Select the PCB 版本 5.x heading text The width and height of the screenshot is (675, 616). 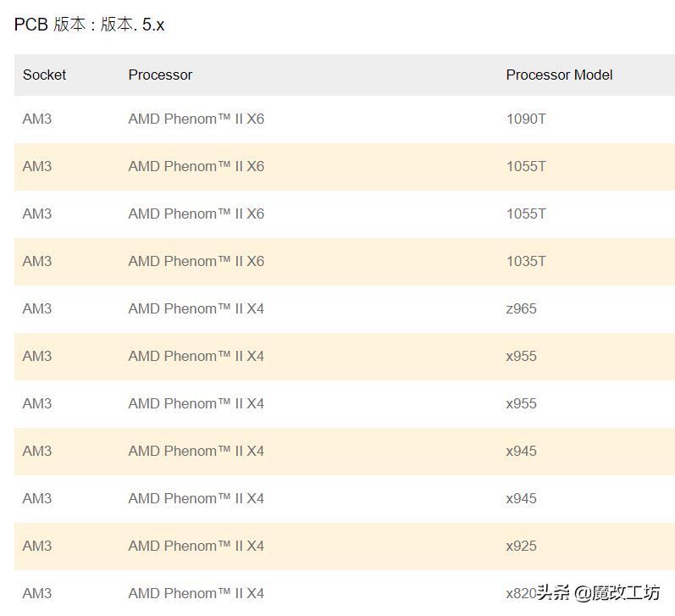89,25
